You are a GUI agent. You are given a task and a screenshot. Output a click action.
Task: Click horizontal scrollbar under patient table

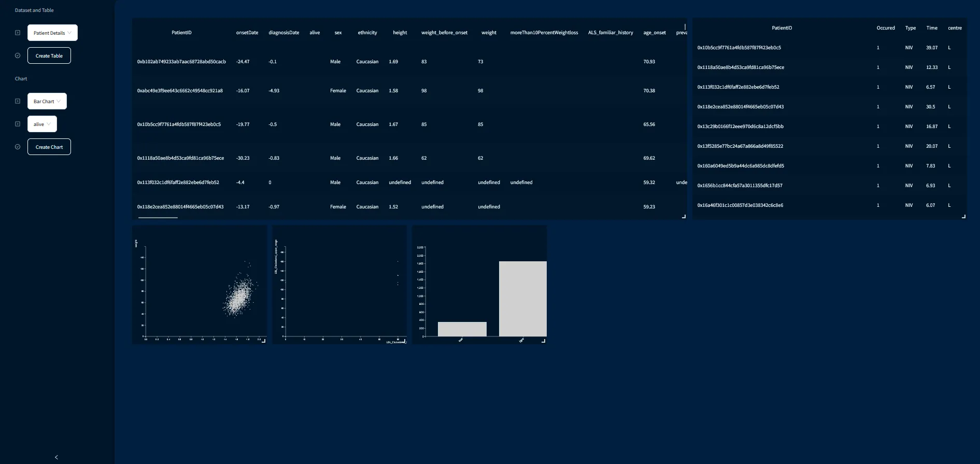[x=158, y=218]
